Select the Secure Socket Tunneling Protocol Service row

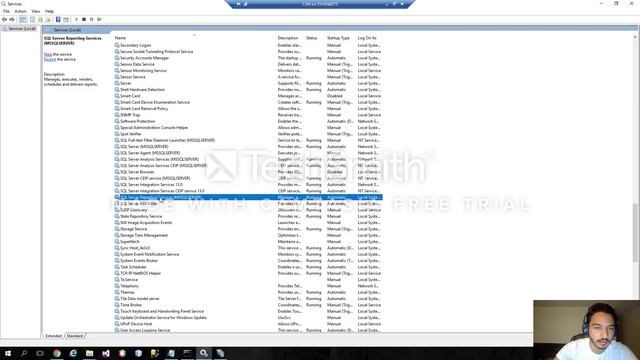click(x=248, y=52)
